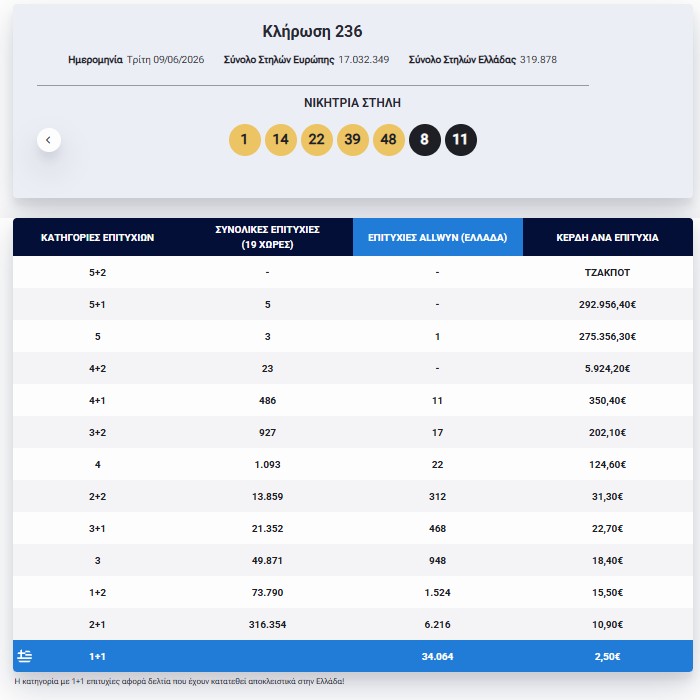Click the ΕΠΙΤΥΧΙΕΣ ALLWYN (ΕΛΛΑΔΑ) column header

(x=438, y=237)
